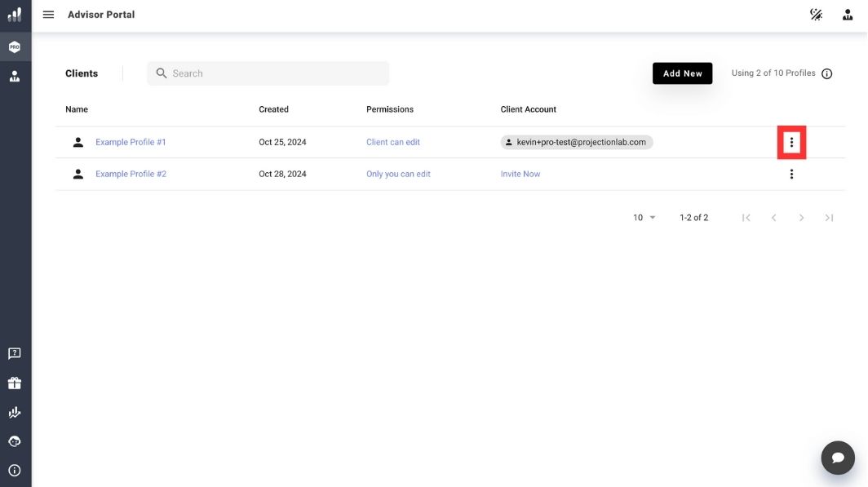
Task: Sort the table by Created column
Action: (273, 109)
